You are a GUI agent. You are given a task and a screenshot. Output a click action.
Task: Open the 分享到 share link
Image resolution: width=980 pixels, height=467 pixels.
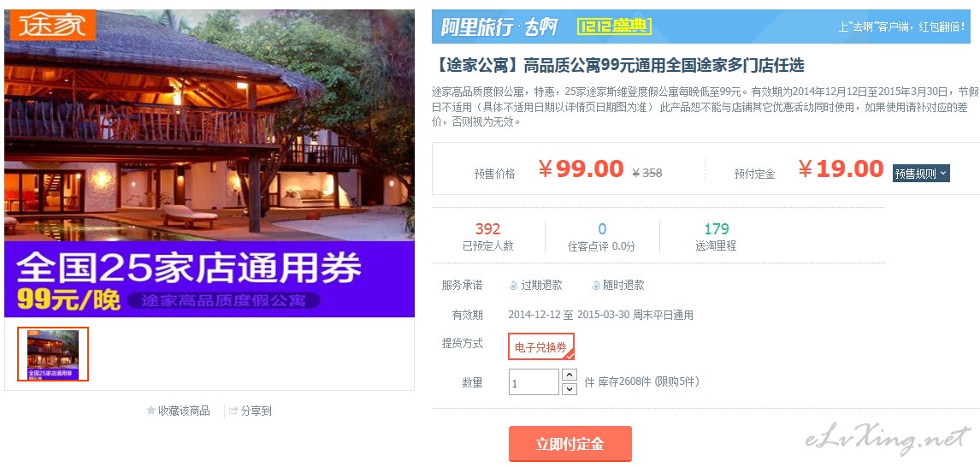[x=257, y=411]
